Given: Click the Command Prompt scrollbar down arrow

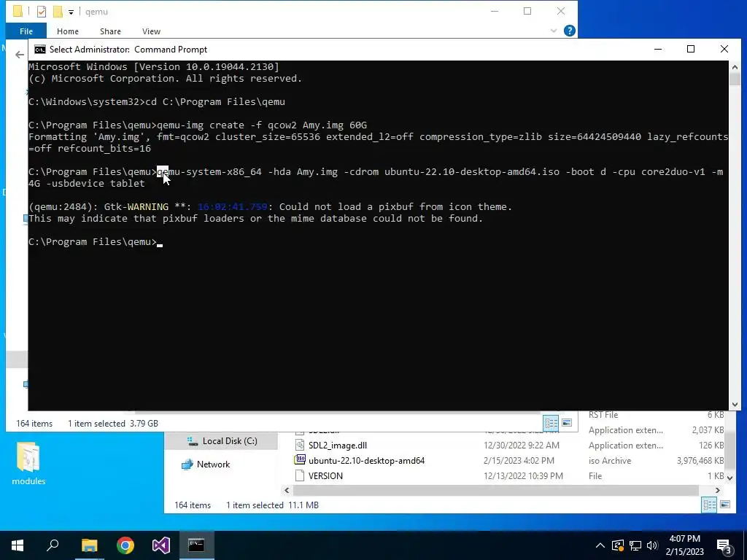Looking at the screenshot, I should tap(735, 405).
